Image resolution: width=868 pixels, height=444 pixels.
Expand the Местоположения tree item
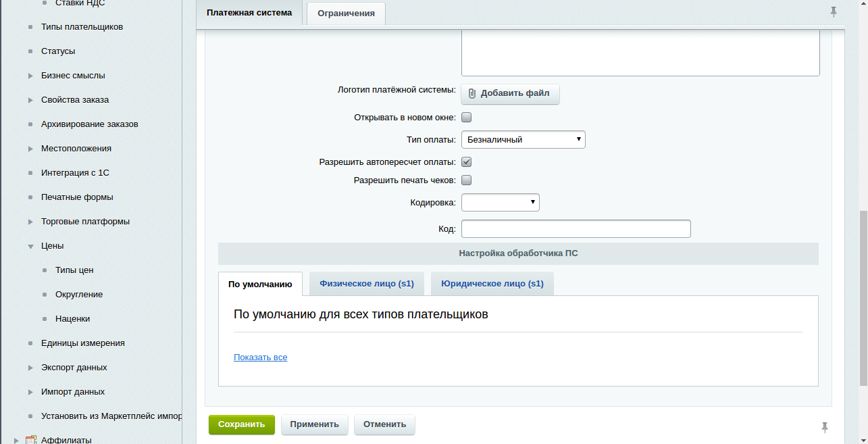pyautogui.click(x=30, y=149)
